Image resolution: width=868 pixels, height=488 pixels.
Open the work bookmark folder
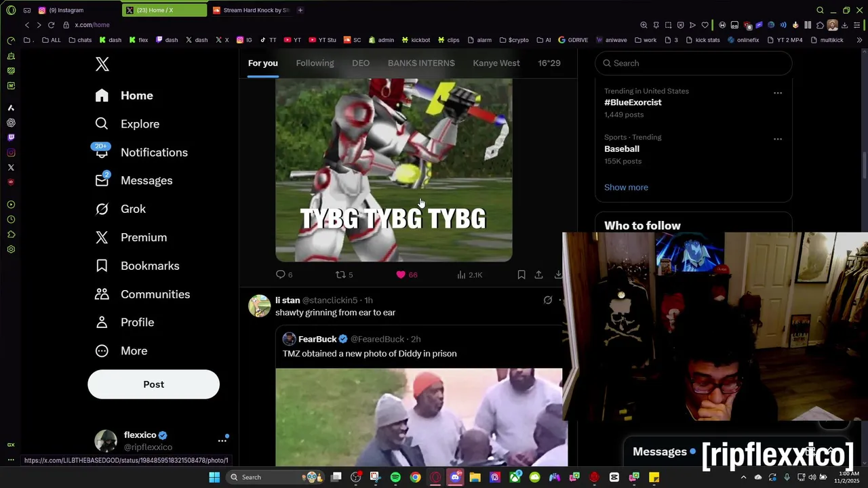coord(646,40)
